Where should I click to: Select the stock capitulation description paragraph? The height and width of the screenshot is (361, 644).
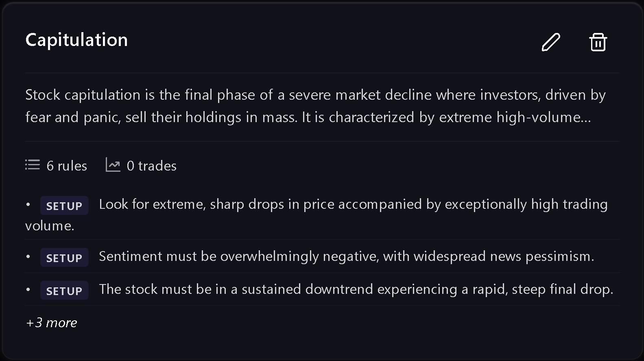point(315,106)
